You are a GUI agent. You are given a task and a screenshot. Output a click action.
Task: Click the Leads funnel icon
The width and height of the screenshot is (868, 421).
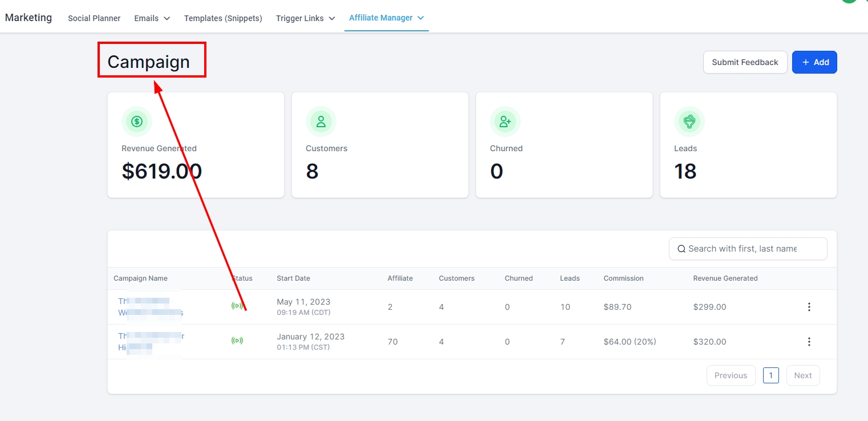[x=689, y=122]
